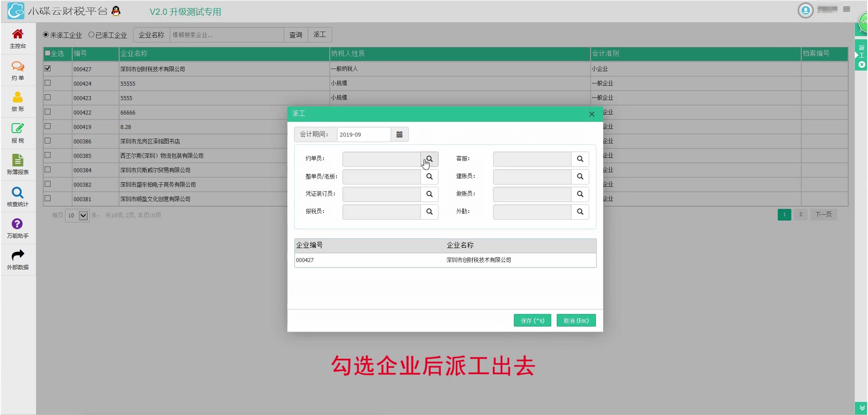Select page 1 in pagination
868x415 pixels.
pyautogui.click(x=785, y=215)
